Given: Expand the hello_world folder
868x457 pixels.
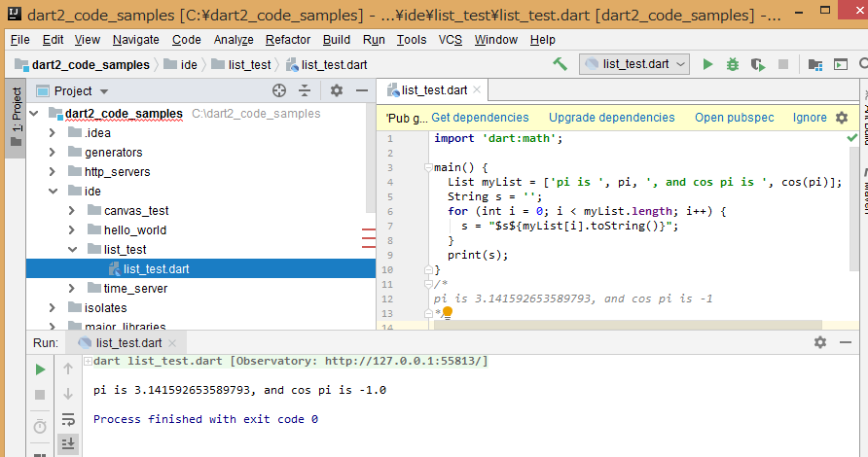Looking at the screenshot, I should (72, 229).
